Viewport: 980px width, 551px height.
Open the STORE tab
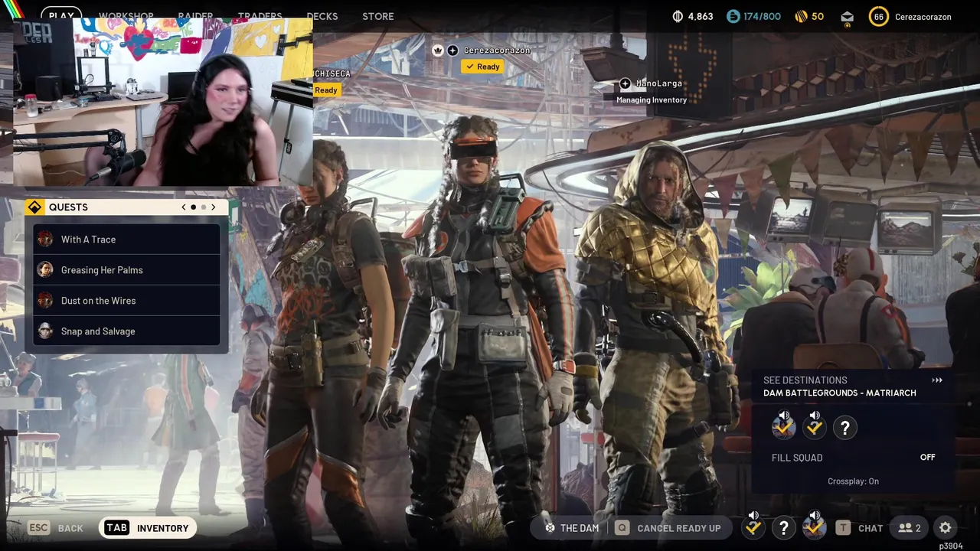378,16
